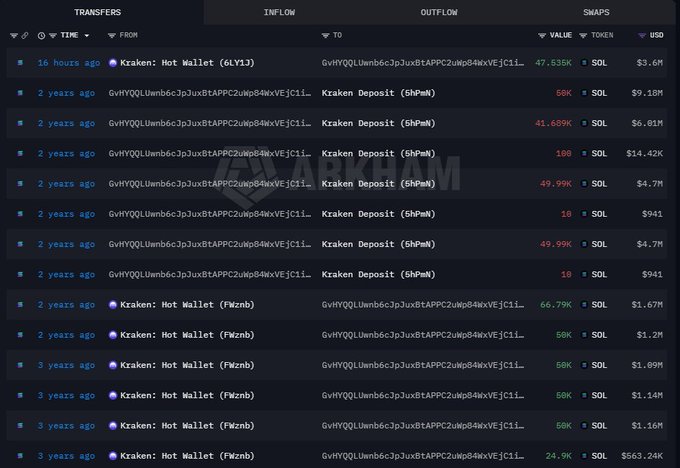
Task: Switch to the INFLOW tab
Action: [279, 12]
